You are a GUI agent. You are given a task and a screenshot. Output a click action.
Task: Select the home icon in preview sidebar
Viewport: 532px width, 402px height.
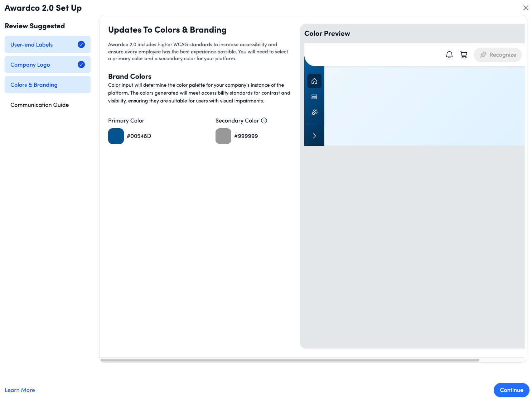point(314,81)
